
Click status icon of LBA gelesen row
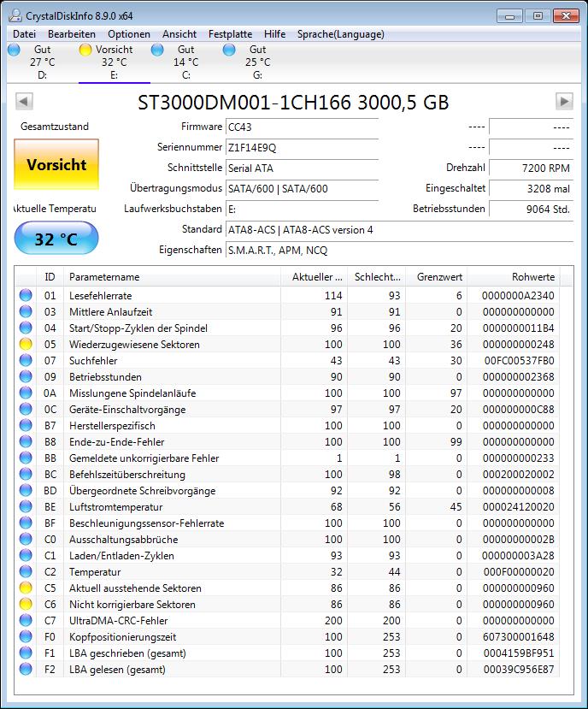(26, 669)
